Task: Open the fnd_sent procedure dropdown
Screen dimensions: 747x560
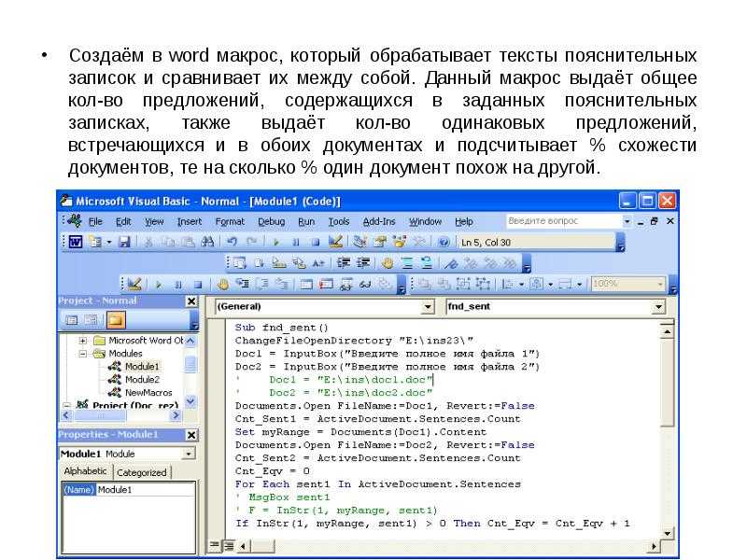Action: 658,307
